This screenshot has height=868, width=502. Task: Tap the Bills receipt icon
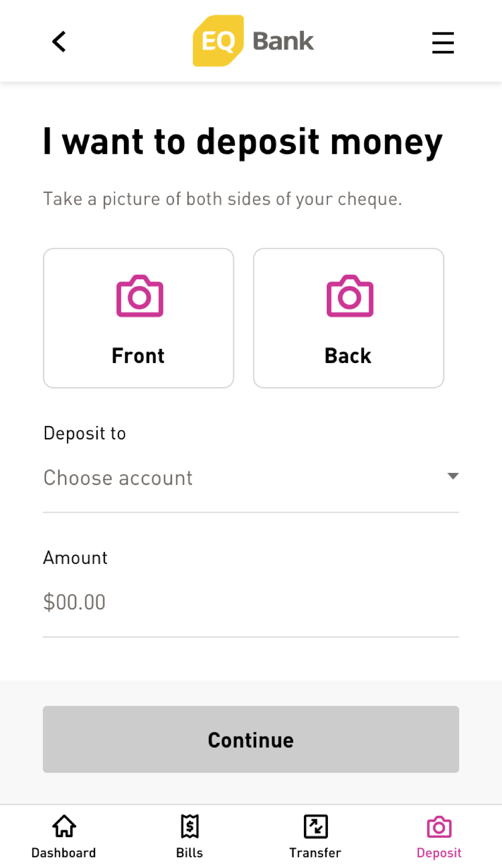(x=189, y=827)
